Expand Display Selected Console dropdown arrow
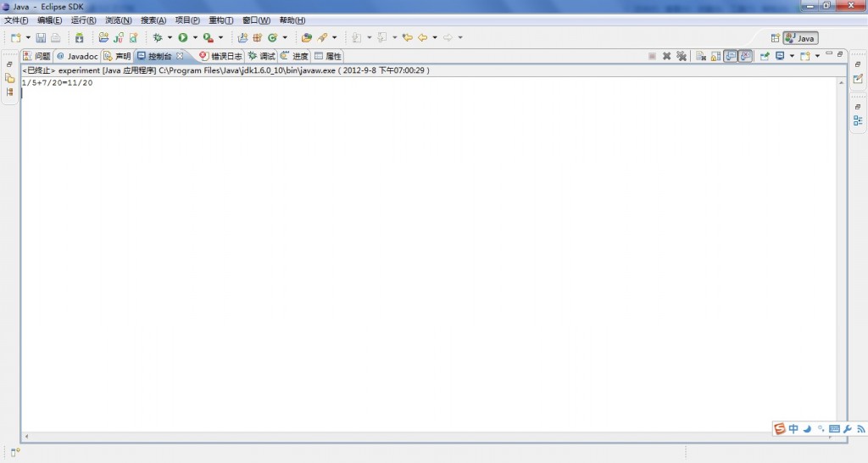Screen dimensions: 868x463 coord(792,56)
